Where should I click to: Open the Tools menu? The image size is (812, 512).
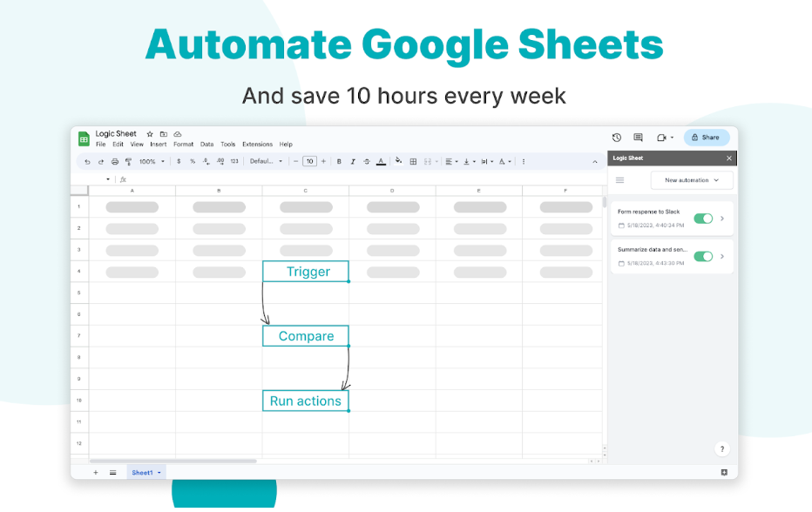tap(228, 145)
